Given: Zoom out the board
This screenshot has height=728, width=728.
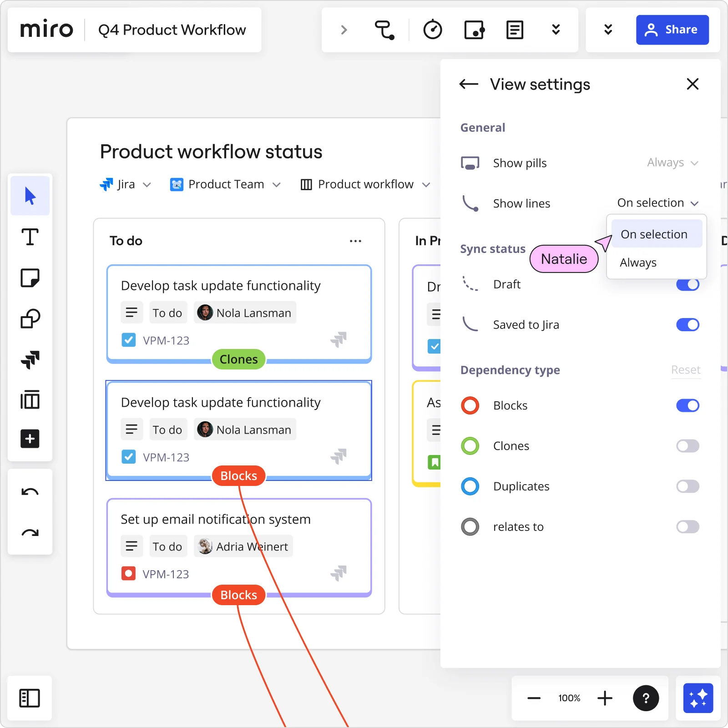Looking at the screenshot, I should 534,698.
